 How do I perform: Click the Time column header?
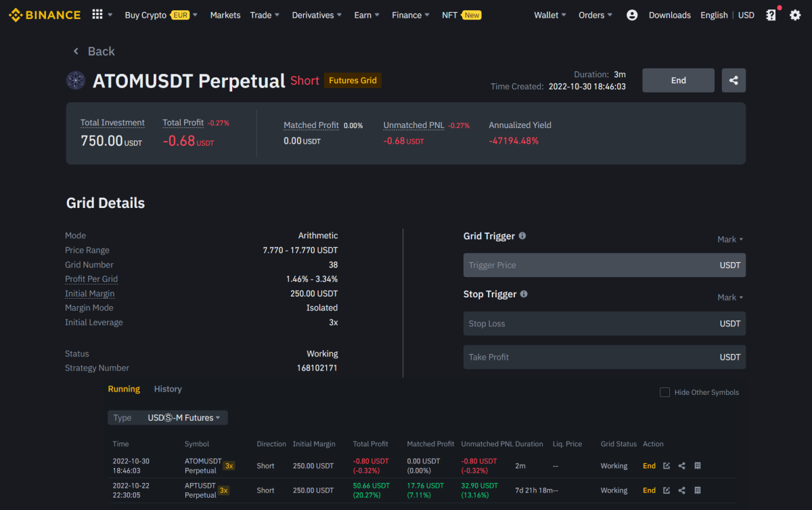pos(120,444)
